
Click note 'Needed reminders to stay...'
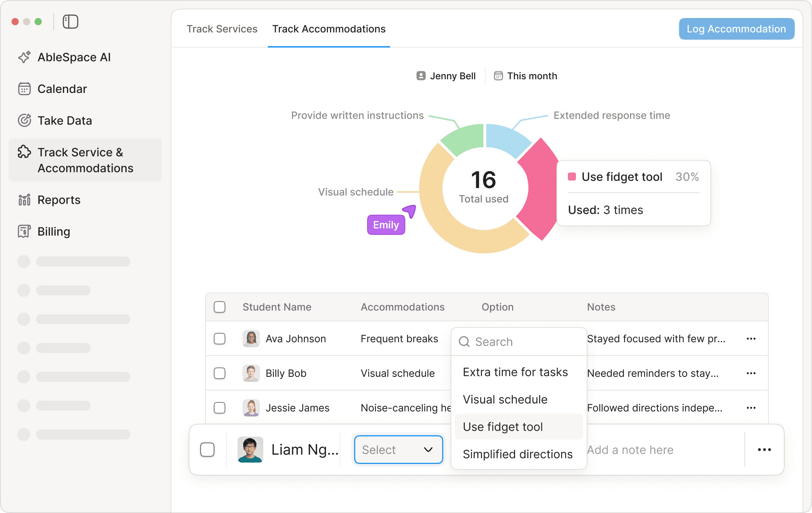pos(653,373)
